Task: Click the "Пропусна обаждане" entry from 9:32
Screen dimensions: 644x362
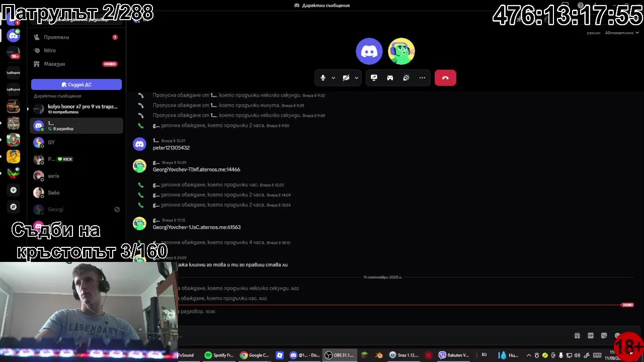Action: (238, 95)
